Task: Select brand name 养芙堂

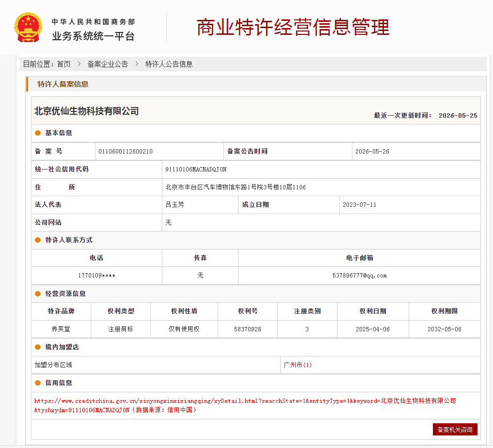Action: 61,329
